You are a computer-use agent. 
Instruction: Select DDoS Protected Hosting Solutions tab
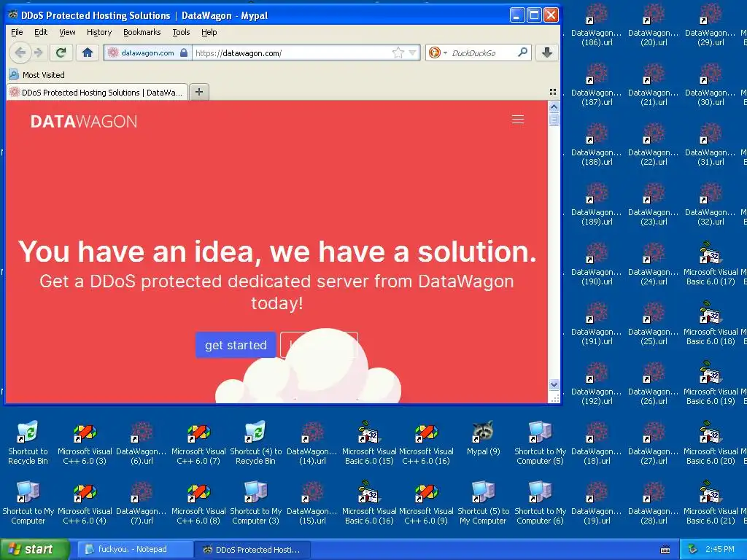pyautogui.click(x=97, y=93)
